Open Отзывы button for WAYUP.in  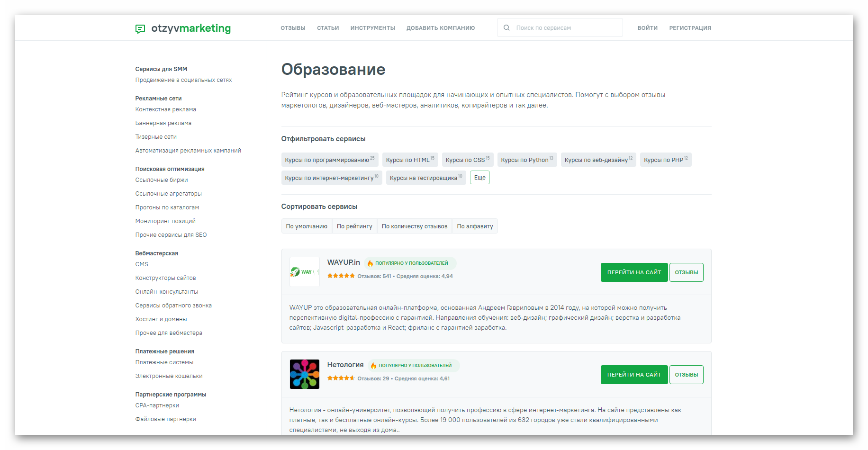(687, 272)
